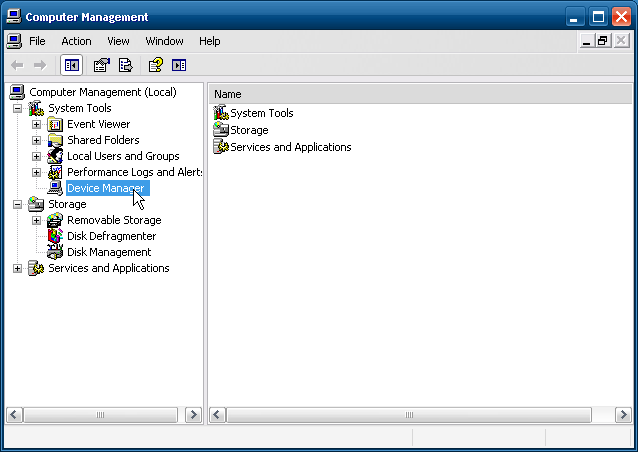Click the Device Manager icon
The width and height of the screenshot is (638, 452).
(55, 188)
